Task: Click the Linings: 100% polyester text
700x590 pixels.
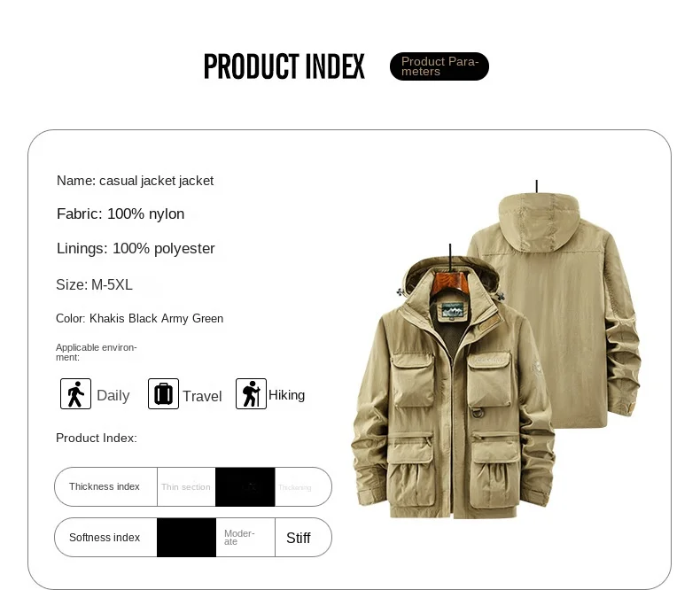Action: (x=136, y=249)
